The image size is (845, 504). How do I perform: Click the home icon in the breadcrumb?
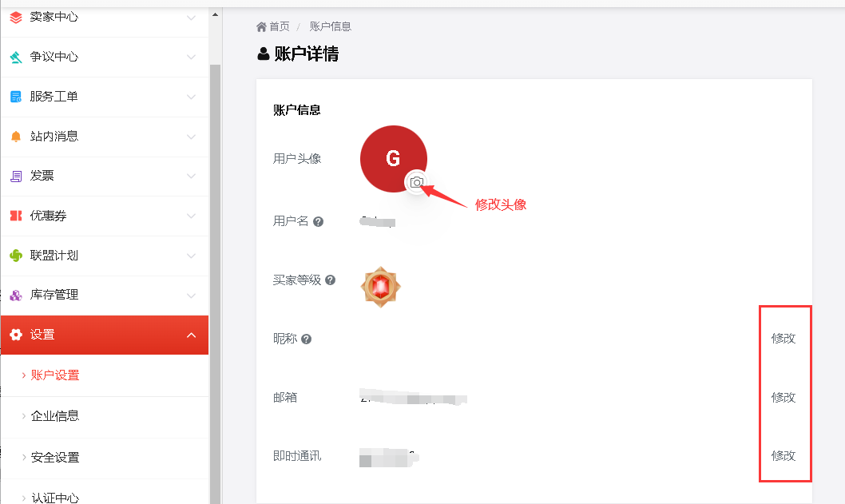[261, 27]
